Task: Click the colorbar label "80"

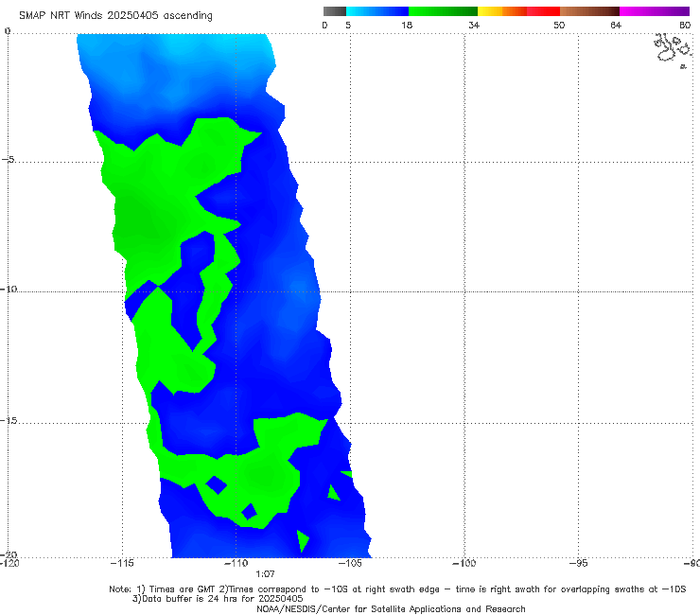Action: point(685,25)
